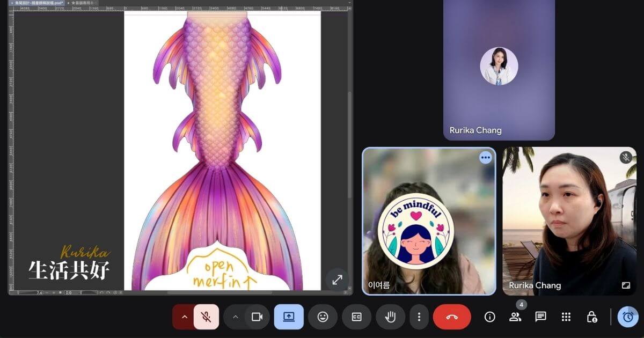Open host controls lock icon
This screenshot has width=644, height=338.
pos(591,317)
